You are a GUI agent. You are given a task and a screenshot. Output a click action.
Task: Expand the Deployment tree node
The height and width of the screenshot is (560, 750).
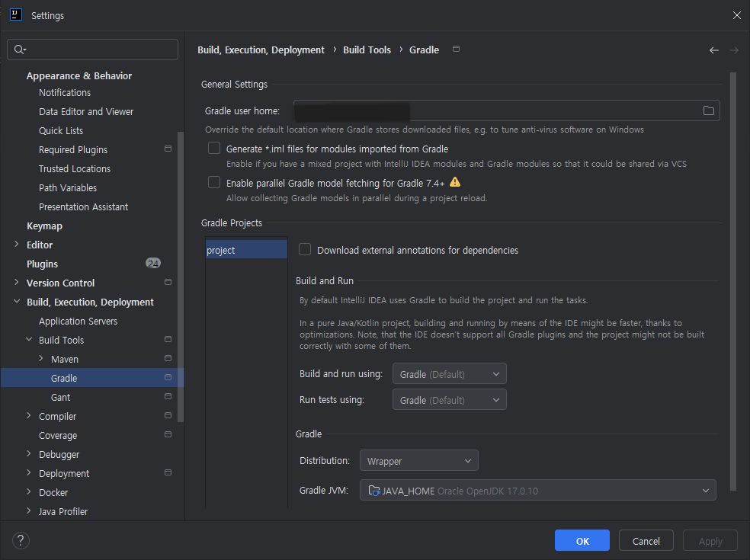click(x=29, y=472)
